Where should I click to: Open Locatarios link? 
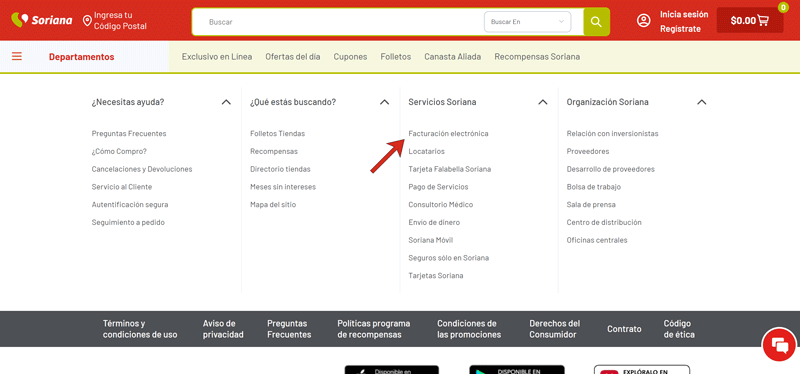point(427,152)
